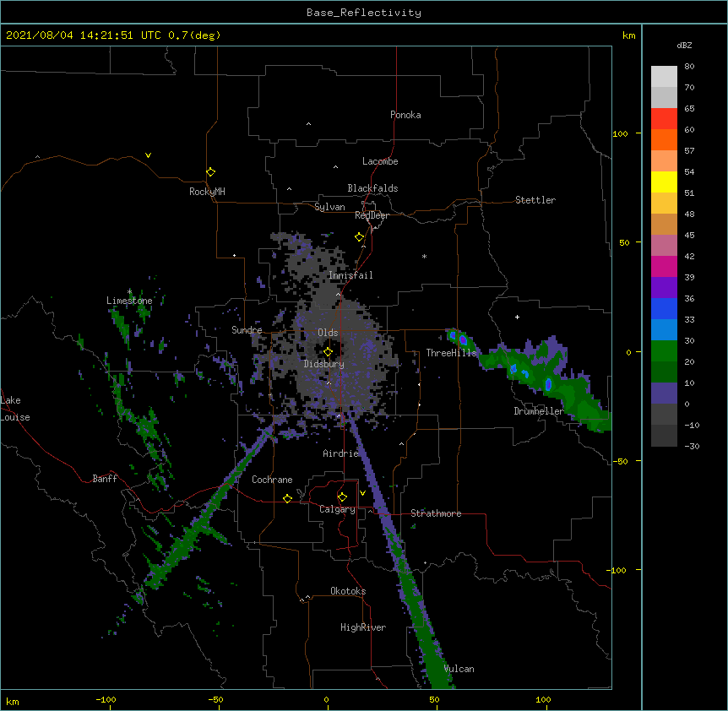728x711 pixels.
Task: Click the blue storm core north of Drumheller
Action: click(x=548, y=384)
